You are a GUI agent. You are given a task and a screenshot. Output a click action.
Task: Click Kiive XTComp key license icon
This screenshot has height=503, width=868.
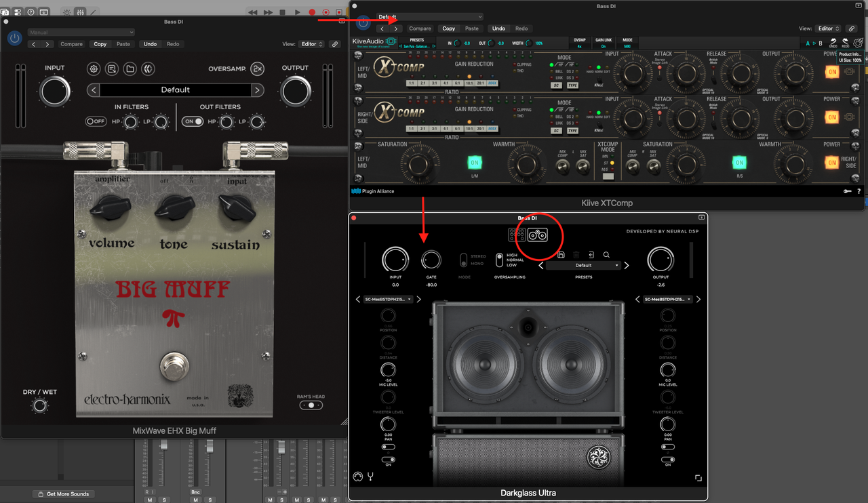pos(847,191)
